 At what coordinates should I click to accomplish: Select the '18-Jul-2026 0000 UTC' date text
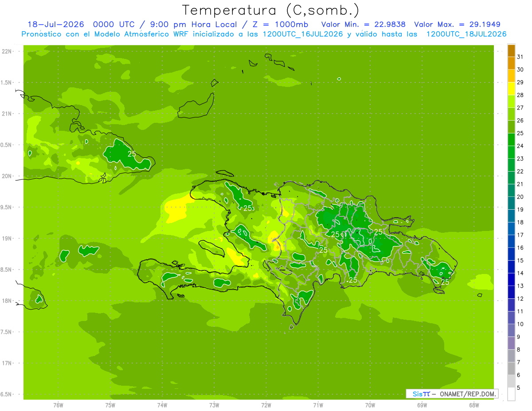coord(81,24)
